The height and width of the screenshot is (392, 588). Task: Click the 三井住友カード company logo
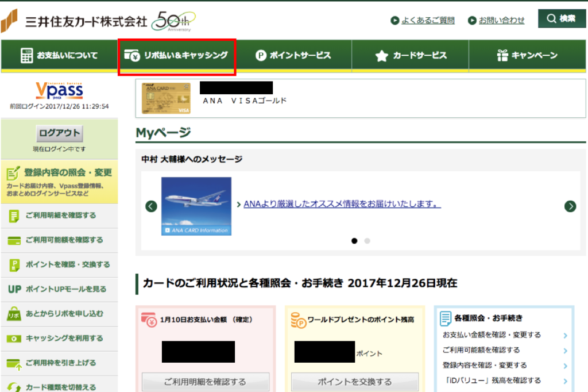coord(74,21)
